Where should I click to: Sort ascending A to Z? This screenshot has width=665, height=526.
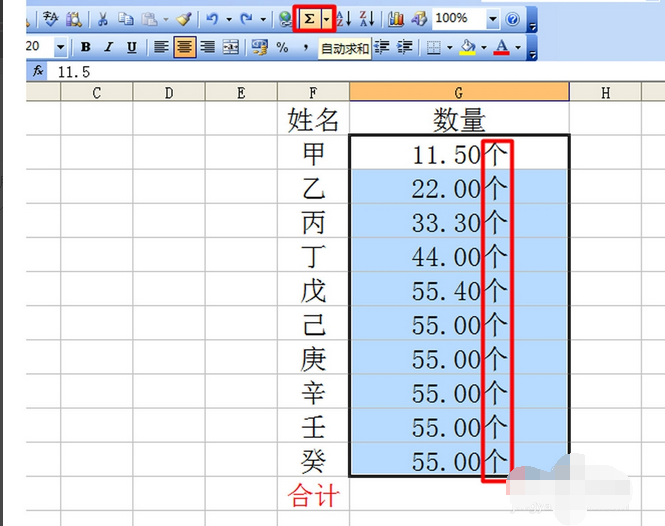click(x=344, y=19)
